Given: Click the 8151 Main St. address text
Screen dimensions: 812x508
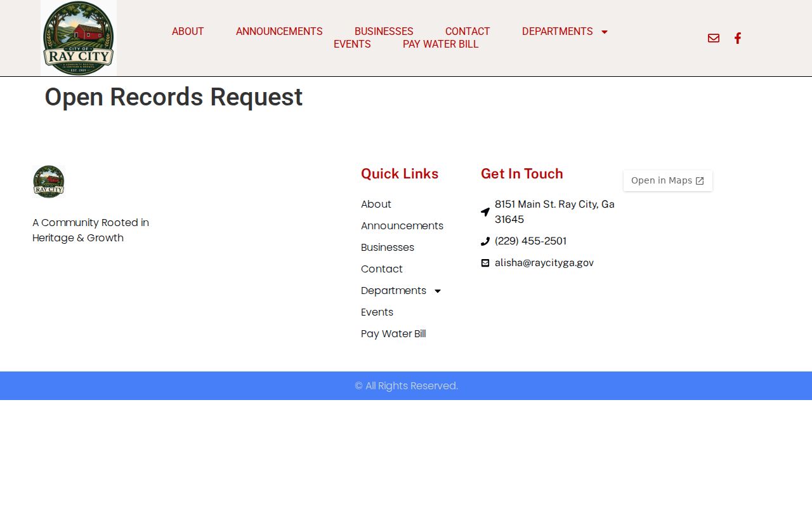Looking at the screenshot, I should (555, 212).
